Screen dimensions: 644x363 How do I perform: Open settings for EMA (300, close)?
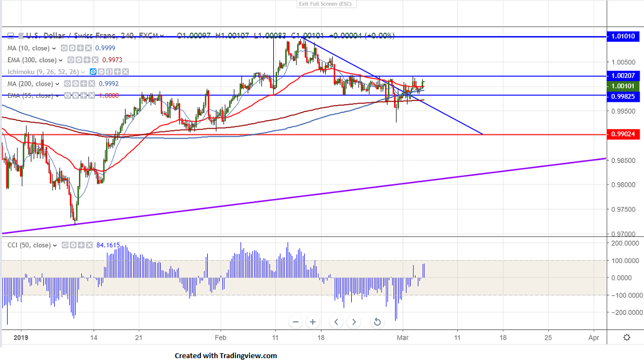pyautogui.click(x=79, y=60)
